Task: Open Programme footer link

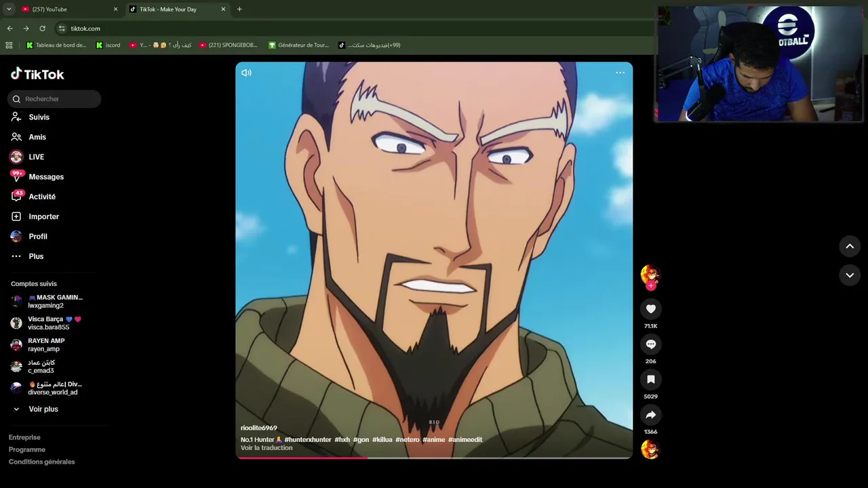Action: (x=27, y=449)
